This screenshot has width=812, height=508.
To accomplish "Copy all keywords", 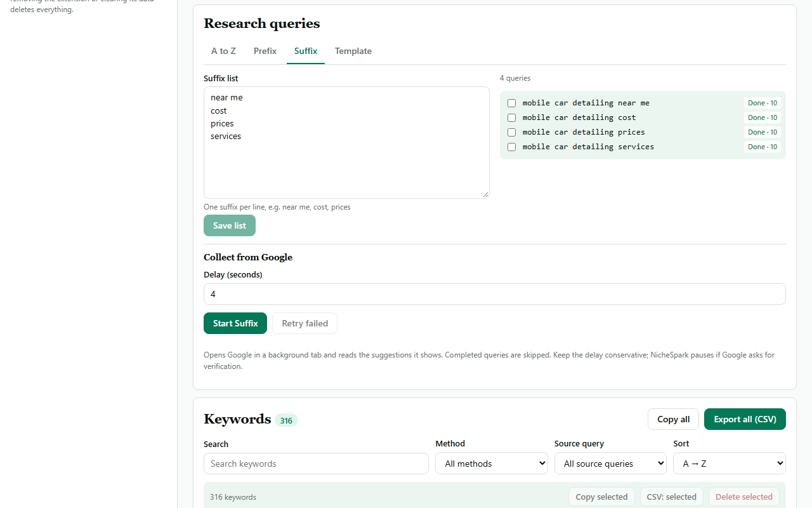I will 674,419.
